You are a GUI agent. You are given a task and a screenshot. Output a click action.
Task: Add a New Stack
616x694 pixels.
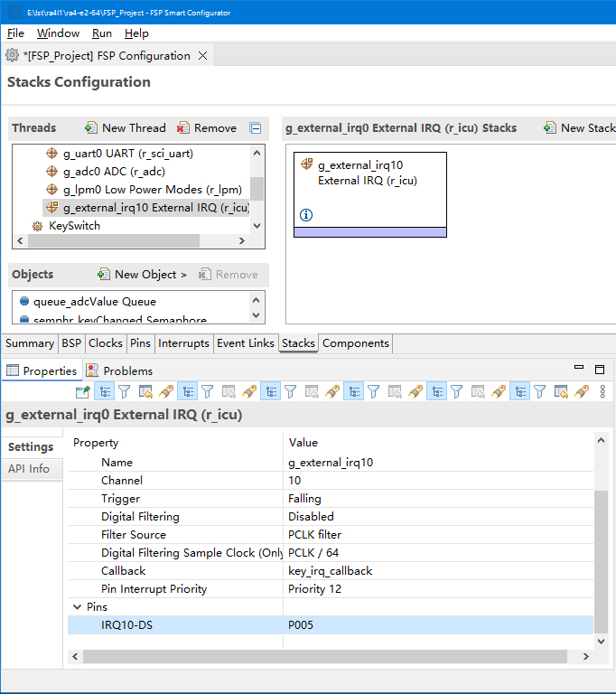579,128
